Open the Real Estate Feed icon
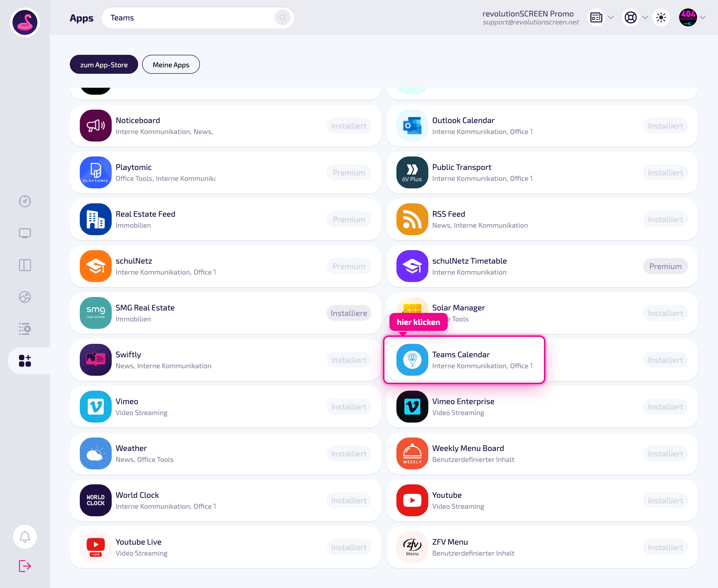The width and height of the screenshot is (718, 588). [95, 219]
